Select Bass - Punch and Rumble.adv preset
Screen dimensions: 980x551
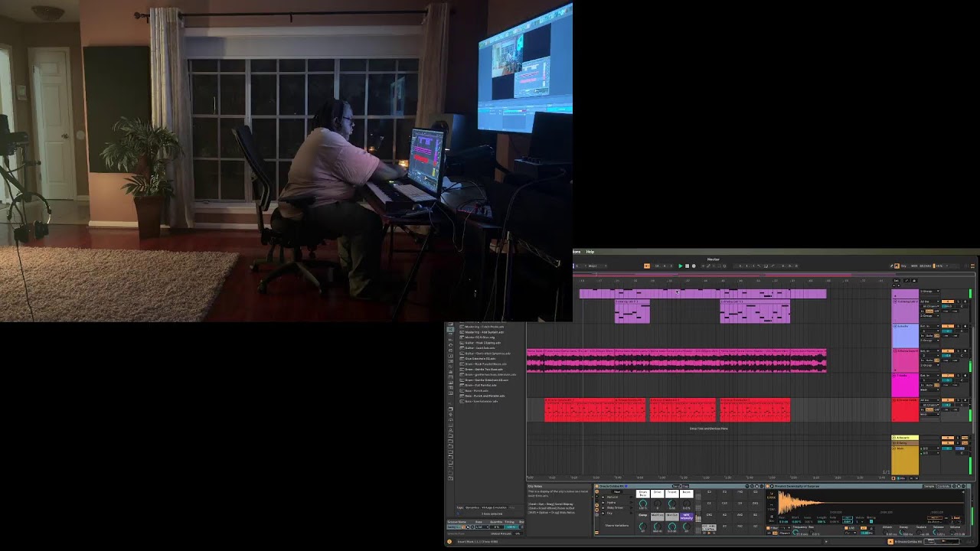point(485,396)
